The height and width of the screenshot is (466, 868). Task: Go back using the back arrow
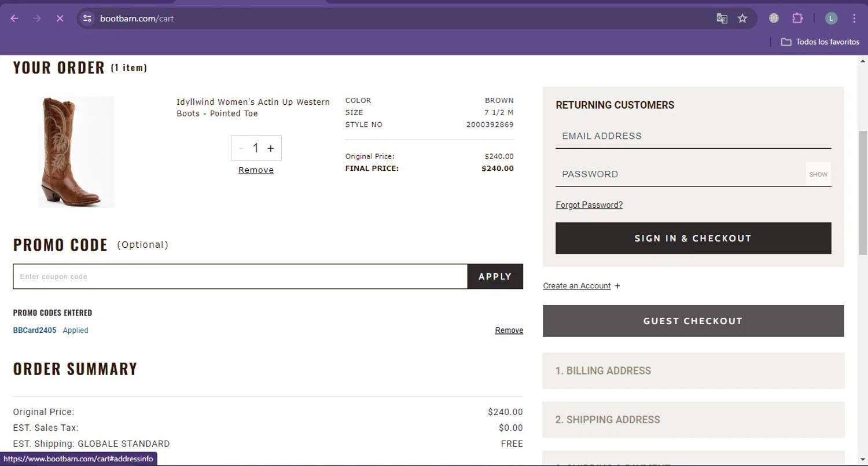(x=14, y=18)
